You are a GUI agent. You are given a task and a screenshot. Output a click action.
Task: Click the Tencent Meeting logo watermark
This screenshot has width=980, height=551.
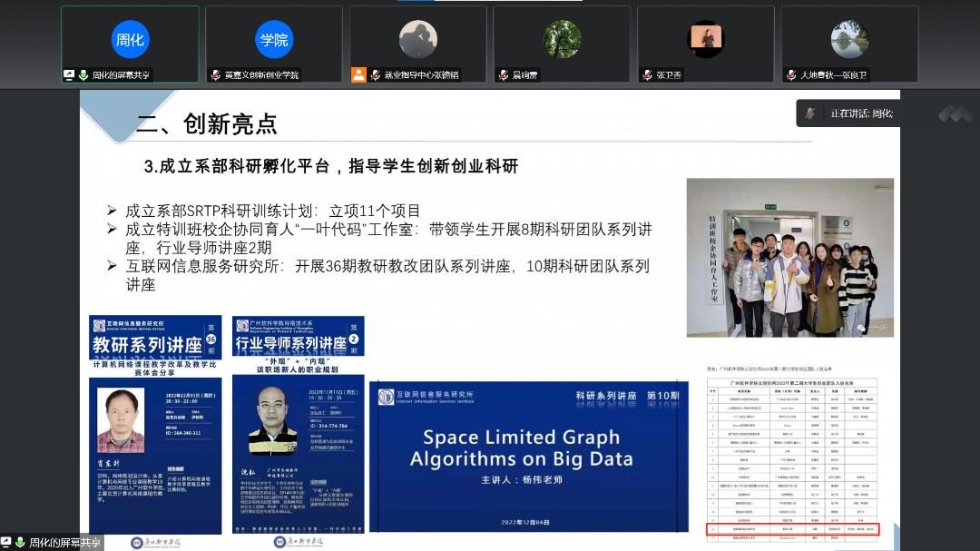point(955,113)
